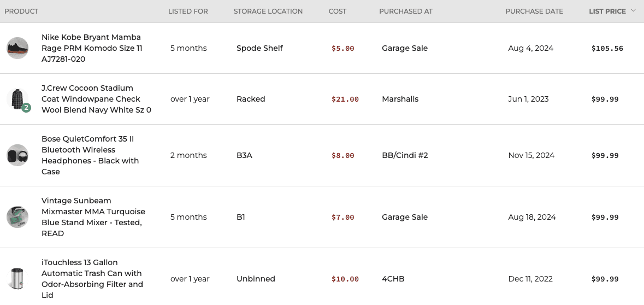The height and width of the screenshot is (305, 644).
Task: Click the $99.99 price in the iTouchless row
Action: point(605,279)
